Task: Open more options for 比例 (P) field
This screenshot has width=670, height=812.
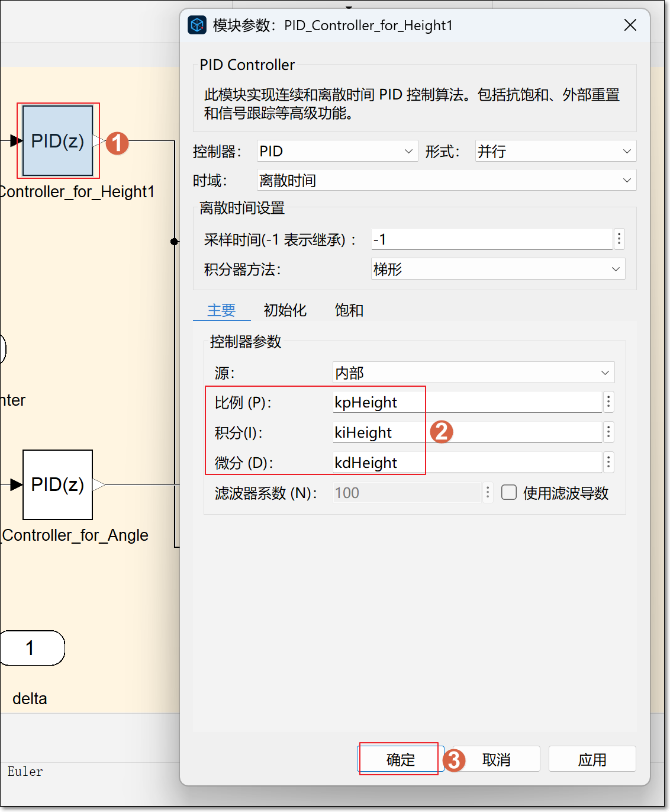Action: coord(608,402)
